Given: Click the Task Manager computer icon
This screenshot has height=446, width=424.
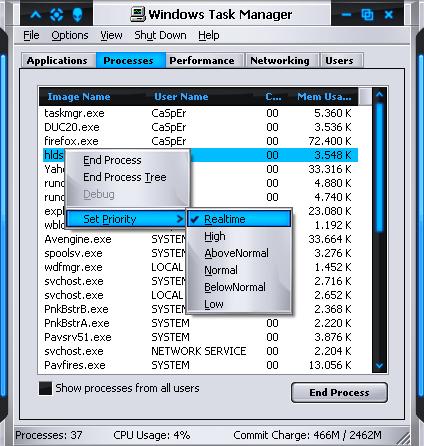Looking at the screenshot, I should (138, 14).
